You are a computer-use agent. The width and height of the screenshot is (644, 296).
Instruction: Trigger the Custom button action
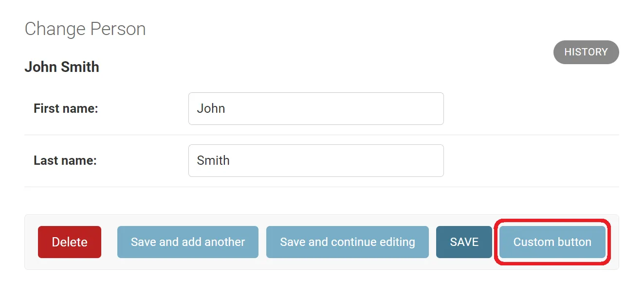(552, 242)
